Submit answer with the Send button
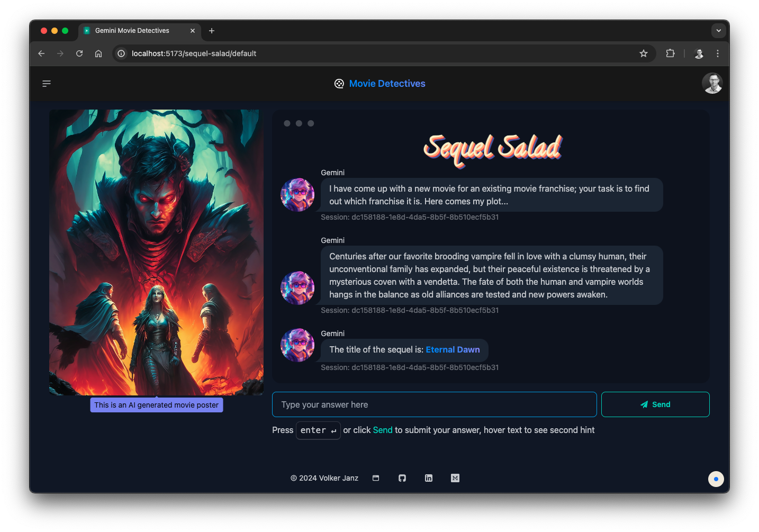 point(655,404)
